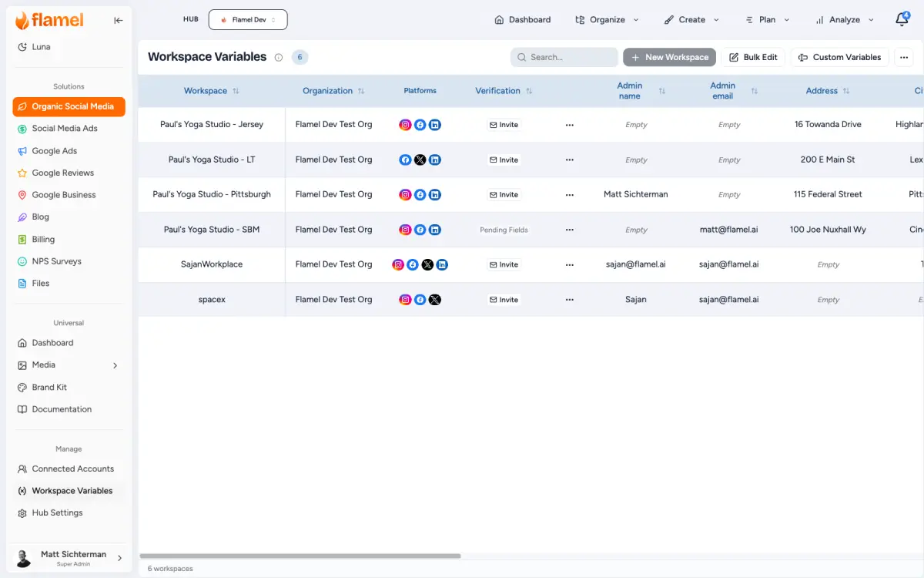Click Facebook icon in Paul's Yoga Studio - Jersey row
The width and height of the screenshot is (924, 578).
420,125
